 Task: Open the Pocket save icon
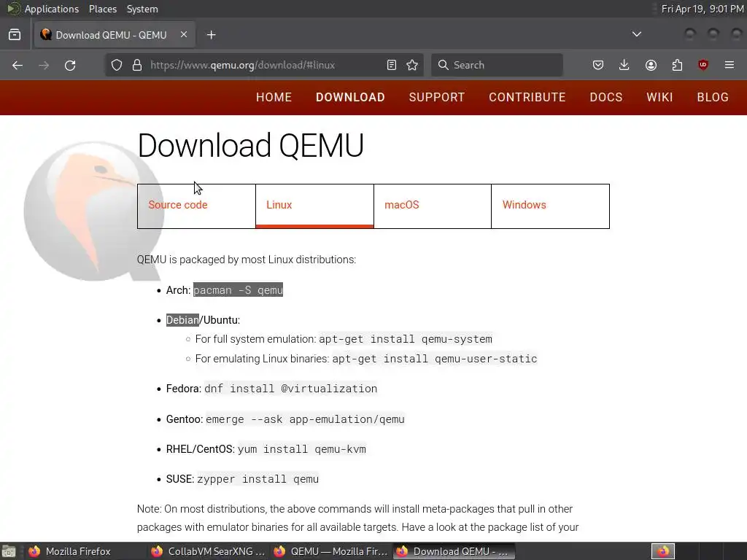598,65
